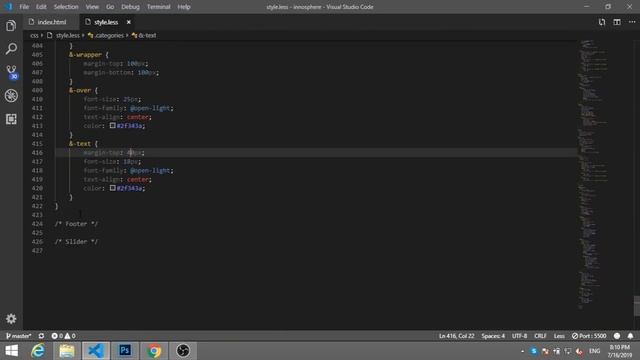Screen dimensions: 640x360
Task: Click line number 416 in the gutter
Action: click(37, 153)
